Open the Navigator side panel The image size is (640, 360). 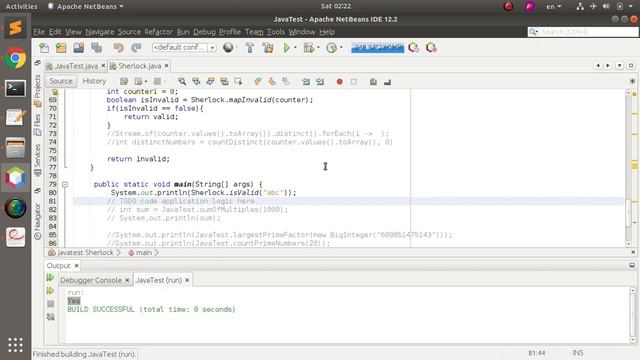pyautogui.click(x=37, y=221)
